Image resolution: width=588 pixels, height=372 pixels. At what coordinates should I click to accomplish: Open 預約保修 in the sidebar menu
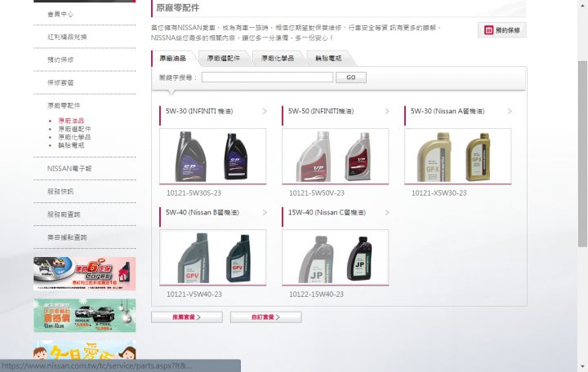(x=60, y=60)
